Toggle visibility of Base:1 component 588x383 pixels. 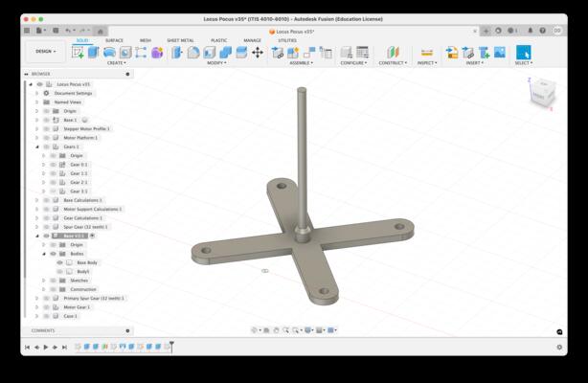[x=47, y=120]
